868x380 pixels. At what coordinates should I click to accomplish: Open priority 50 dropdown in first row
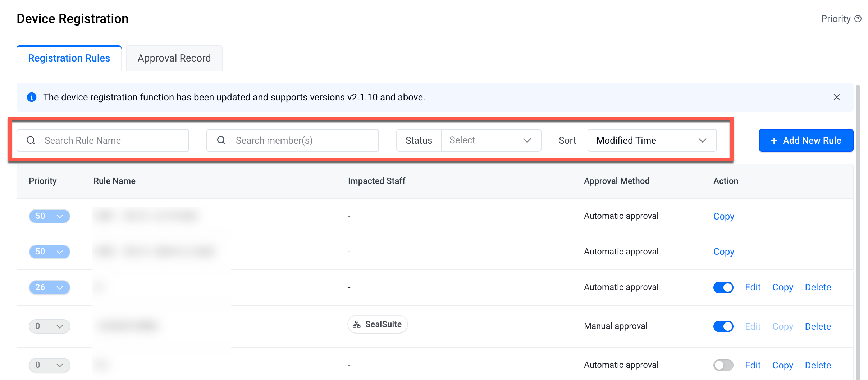50,216
